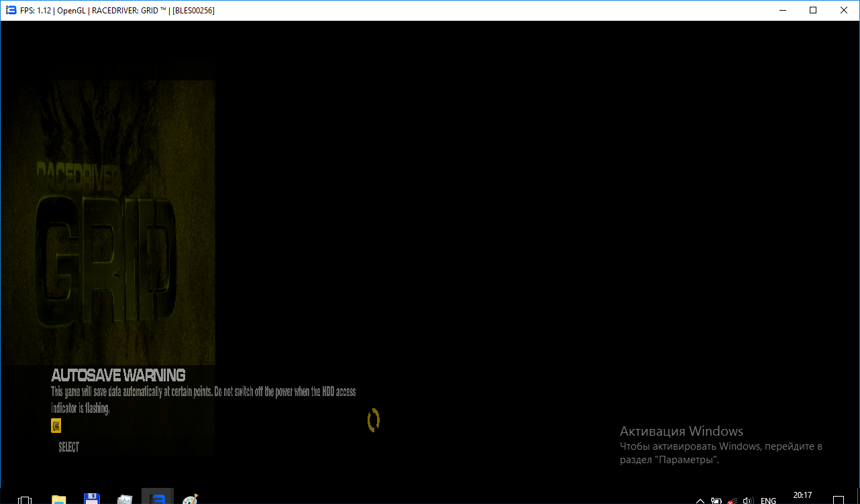Open the floppy disk app on taskbar

pos(92,499)
